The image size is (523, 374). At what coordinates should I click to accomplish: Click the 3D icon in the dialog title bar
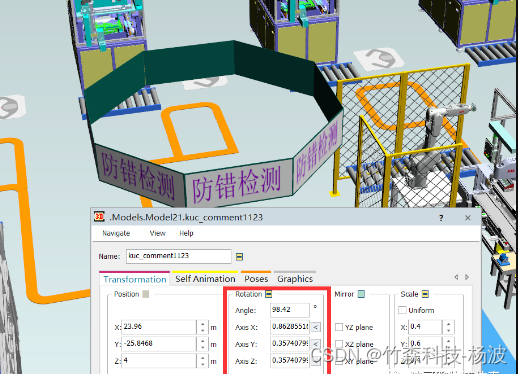click(99, 217)
